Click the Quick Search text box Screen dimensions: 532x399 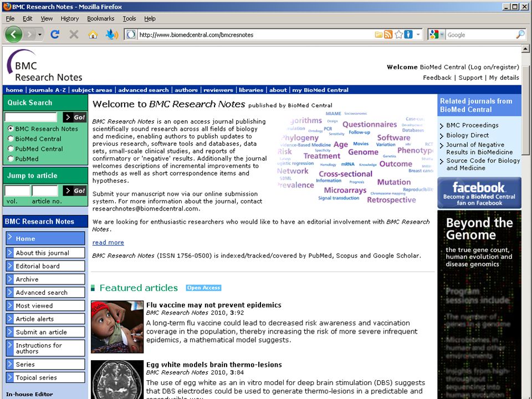click(x=31, y=117)
